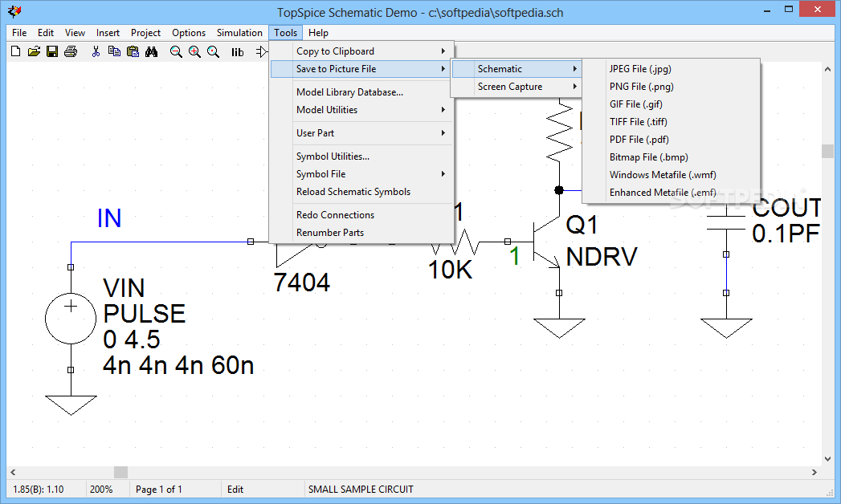841x504 pixels.
Task: Click the vertical scrollbar up arrow
Action: [x=827, y=69]
